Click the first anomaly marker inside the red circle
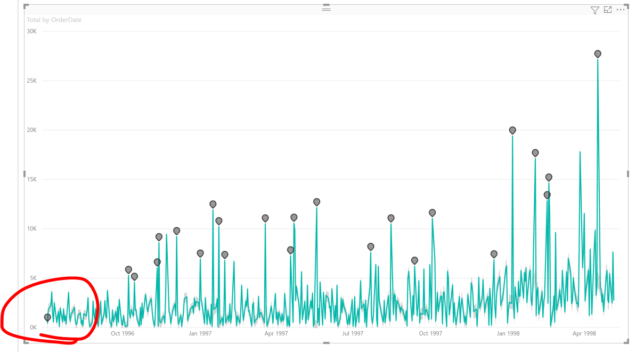This screenshot has height=352, width=644. point(47,317)
